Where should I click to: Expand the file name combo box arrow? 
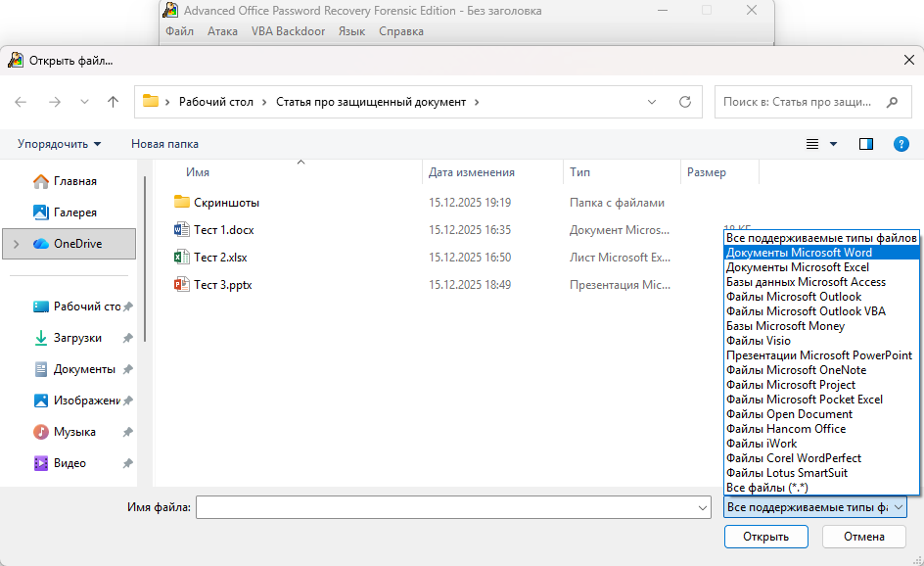[703, 507]
